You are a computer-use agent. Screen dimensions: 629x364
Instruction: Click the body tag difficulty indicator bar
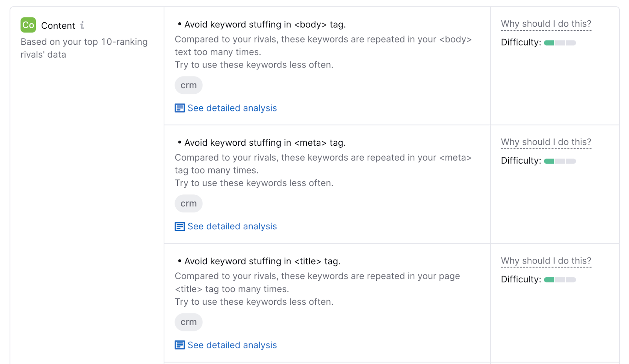[559, 42]
